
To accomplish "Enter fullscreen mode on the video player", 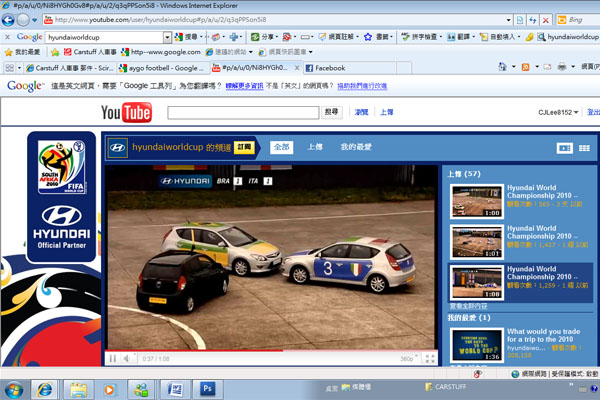I will [x=429, y=358].
